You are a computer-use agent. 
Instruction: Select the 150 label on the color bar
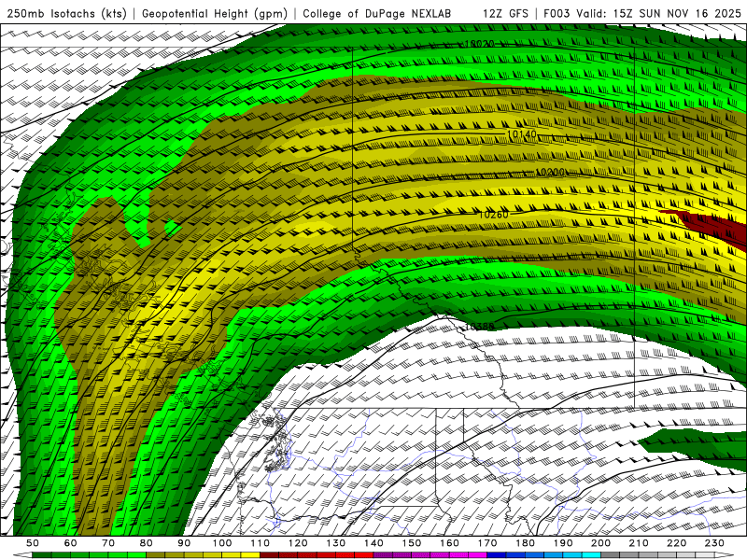click(412, 543)
